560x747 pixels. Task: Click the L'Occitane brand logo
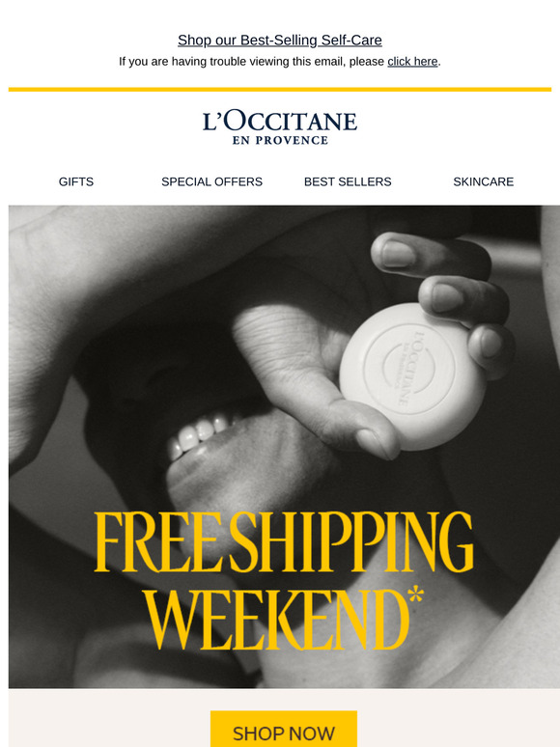click(x=280, y=127)
